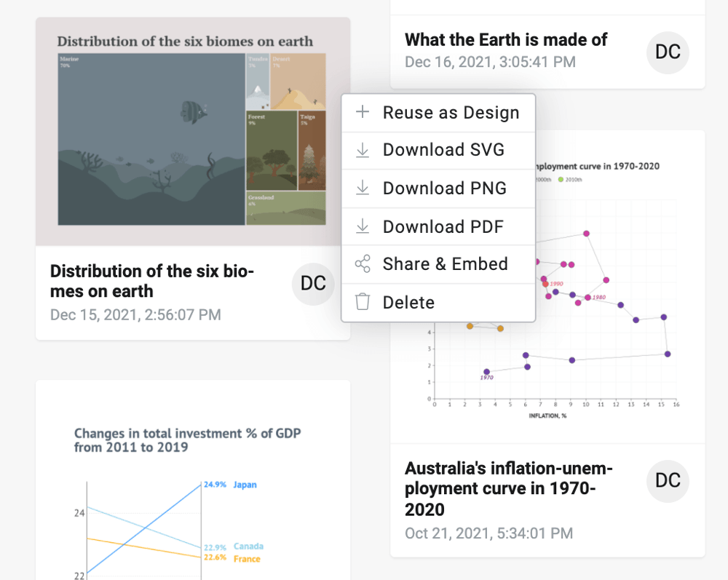The width and height of the screenshot is (728, 580).
Task: Click date 'Dec 15, 2021, 2:56:07 PM'
Action: pyautogui.click(x=135, y=315)
